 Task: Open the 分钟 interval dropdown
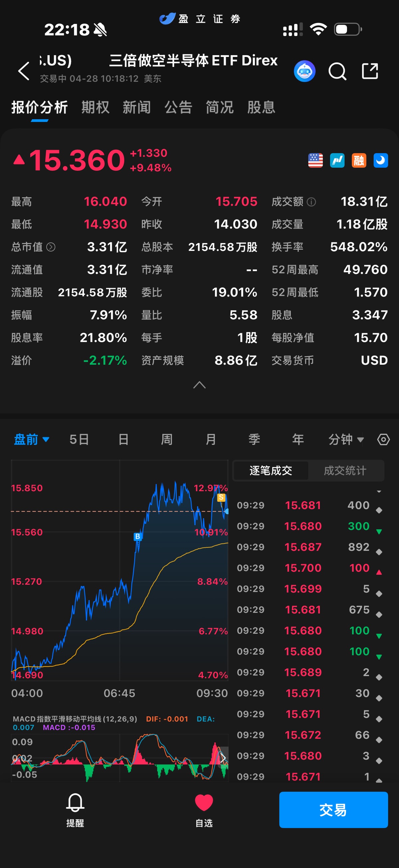pos(346,439)
